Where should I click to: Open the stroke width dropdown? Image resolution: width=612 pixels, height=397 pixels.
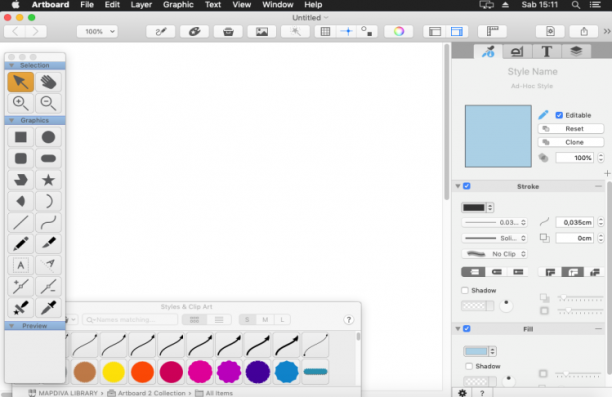coord(495,223)
